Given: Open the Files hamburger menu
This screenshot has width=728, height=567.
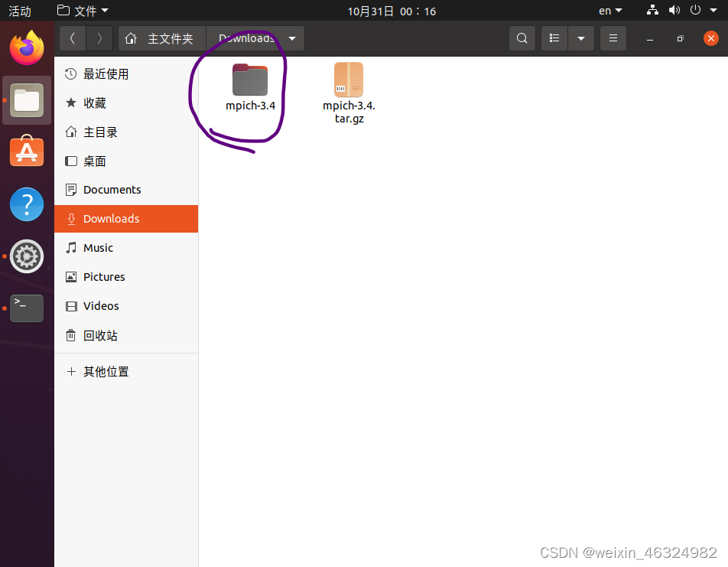Looking at the screenshot, I should (613, 37).
